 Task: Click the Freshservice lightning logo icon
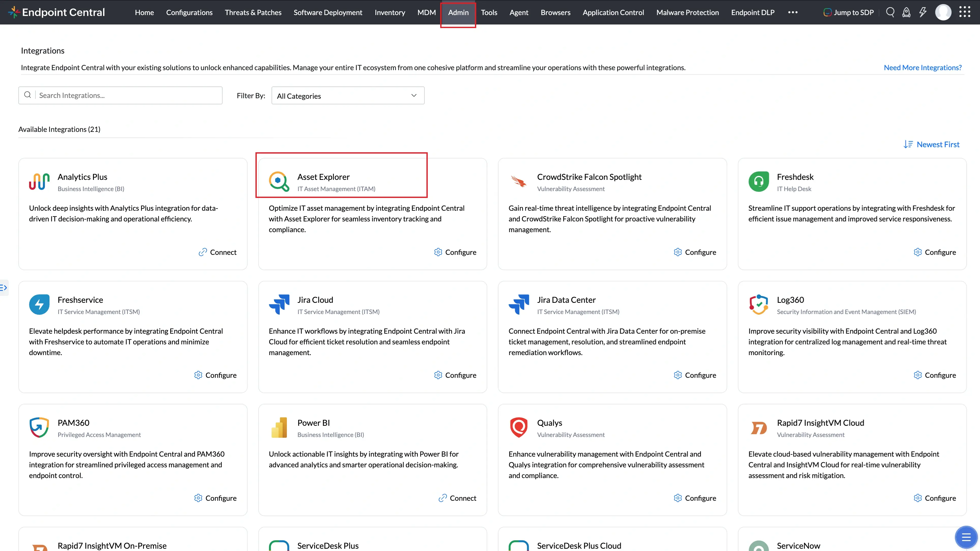(x=39, y=305)
